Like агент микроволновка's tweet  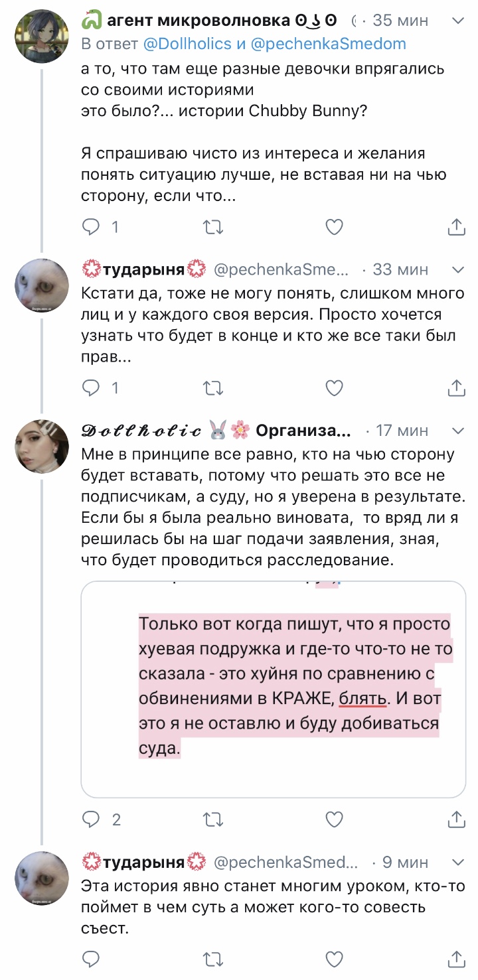(335, 228)
